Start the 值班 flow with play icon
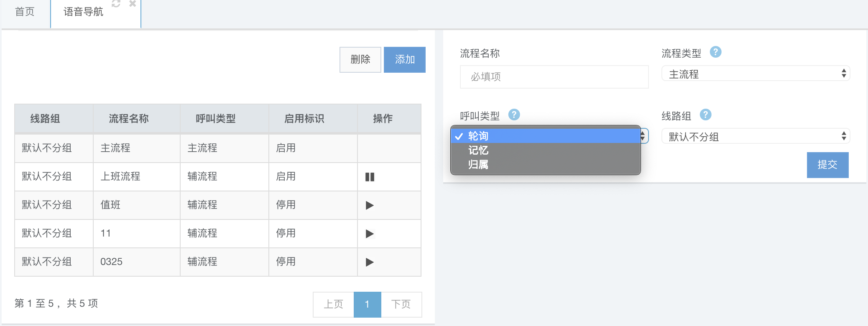 tap(370, 205)
